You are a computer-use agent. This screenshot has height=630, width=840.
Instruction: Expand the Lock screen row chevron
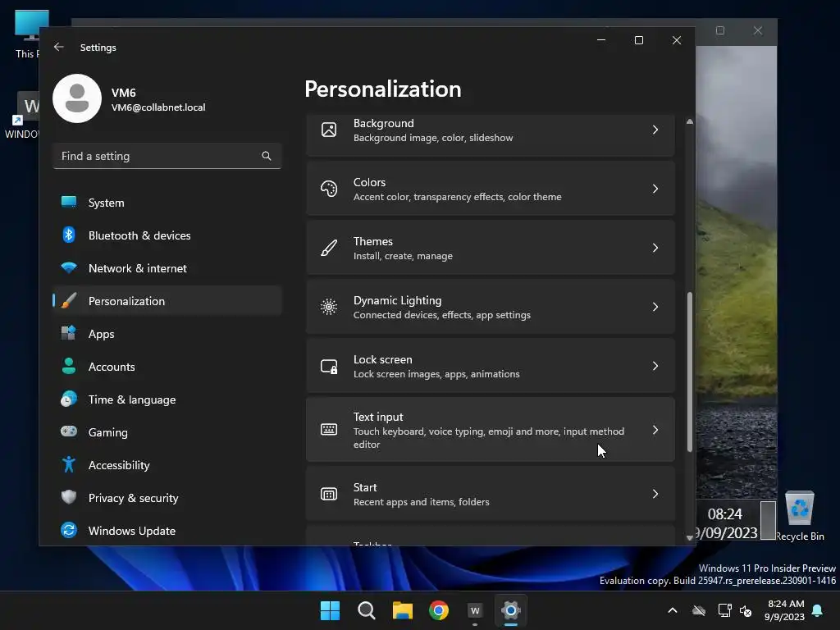click(x=655, y=366)
